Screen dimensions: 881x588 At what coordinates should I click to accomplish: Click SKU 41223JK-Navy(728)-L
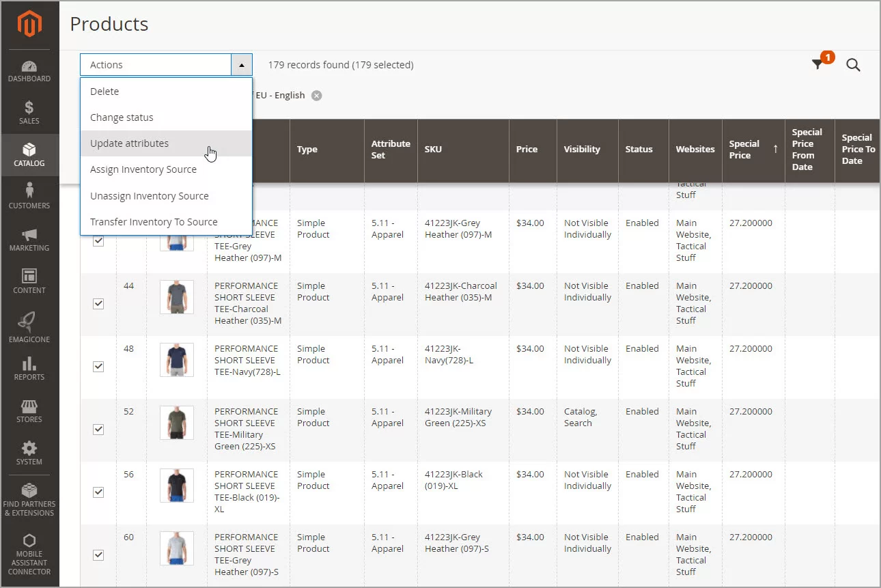pyautogui.click(x=449, y=354)
